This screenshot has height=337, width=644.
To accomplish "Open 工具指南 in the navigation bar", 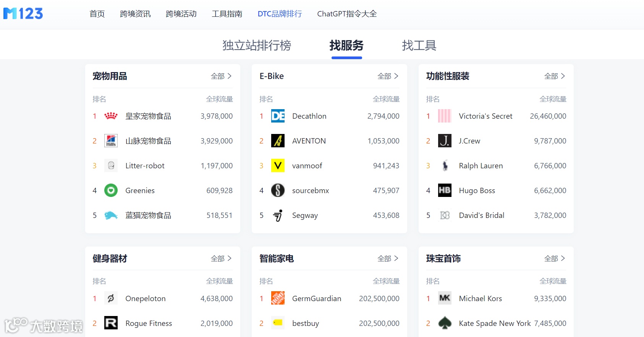I will coord(227,14).
